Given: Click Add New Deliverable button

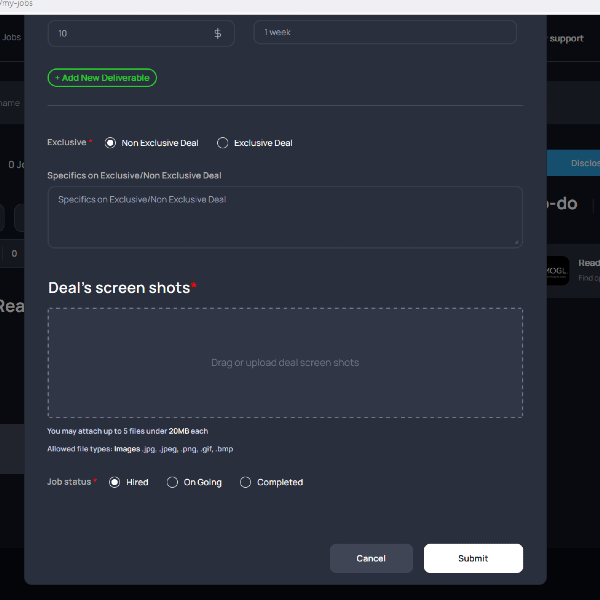Looking at the screenshot, I should pos(102,78).
